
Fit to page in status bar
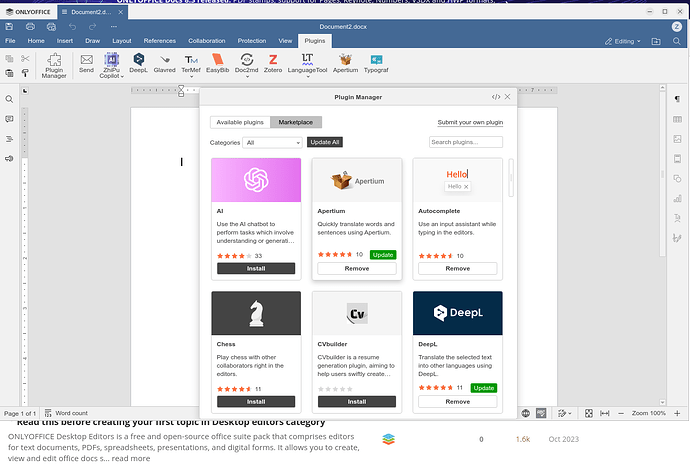[589, 413]
